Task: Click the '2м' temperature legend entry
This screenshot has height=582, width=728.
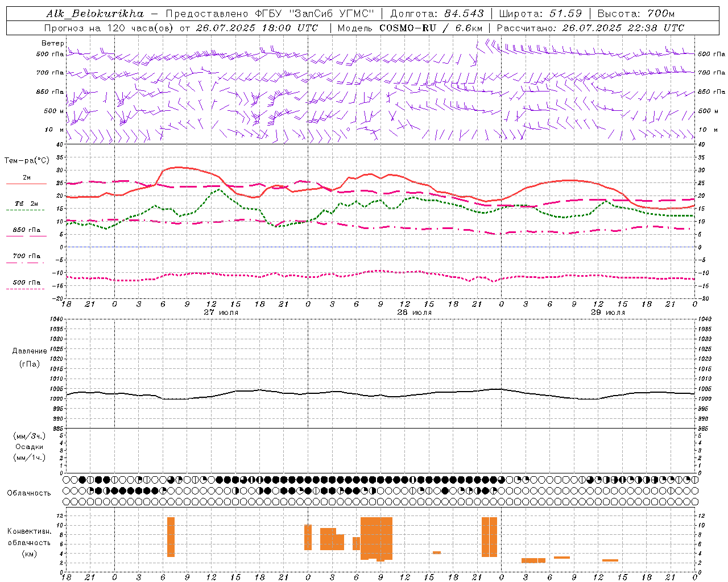Action: tap(27, 178)
